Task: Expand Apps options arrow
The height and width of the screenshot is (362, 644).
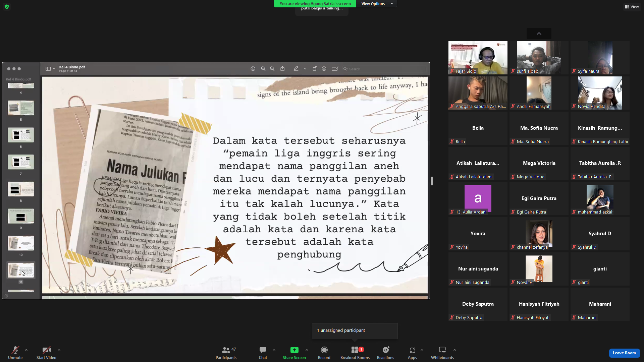Action: click(422, 350)
